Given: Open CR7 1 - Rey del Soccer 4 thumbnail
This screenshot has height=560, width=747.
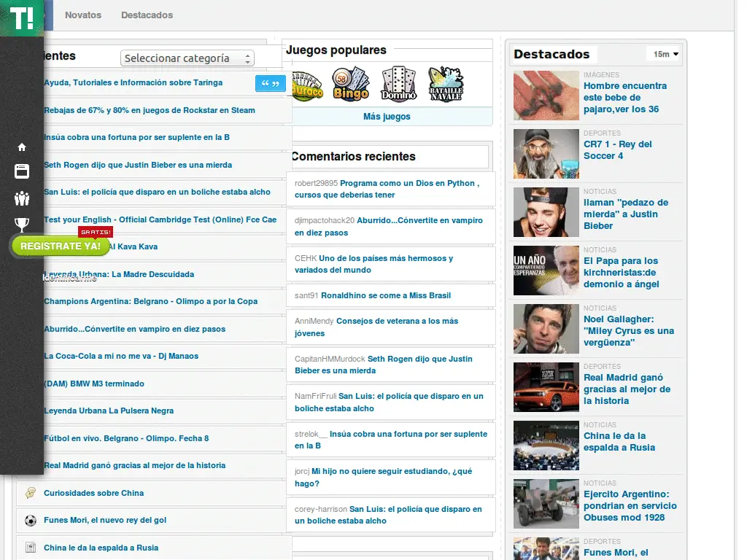Looking at the screenshot, I should [x=546, y=154].
